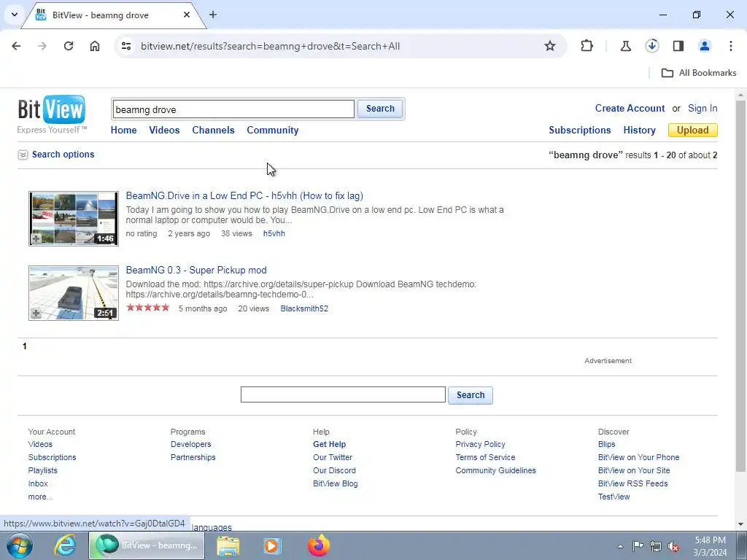Open Privacy Policy footer link
This screenshot has height=560, width=747.
(480, 444)
